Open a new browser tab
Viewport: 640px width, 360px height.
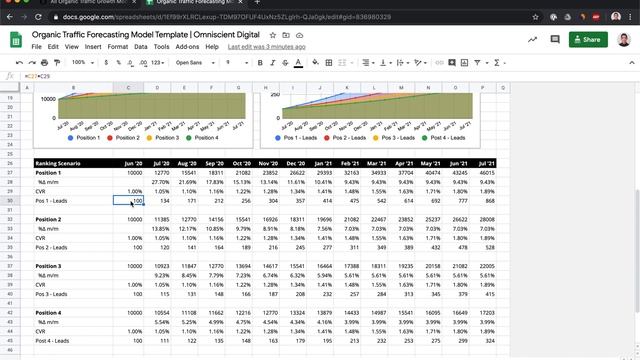[x=257, y=2]
